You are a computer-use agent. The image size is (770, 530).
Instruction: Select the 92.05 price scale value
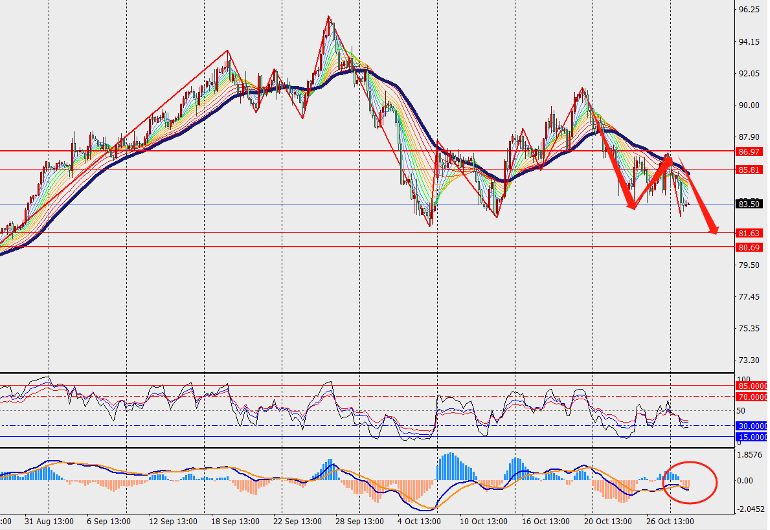pyautogui.click(x=749, y=74)
